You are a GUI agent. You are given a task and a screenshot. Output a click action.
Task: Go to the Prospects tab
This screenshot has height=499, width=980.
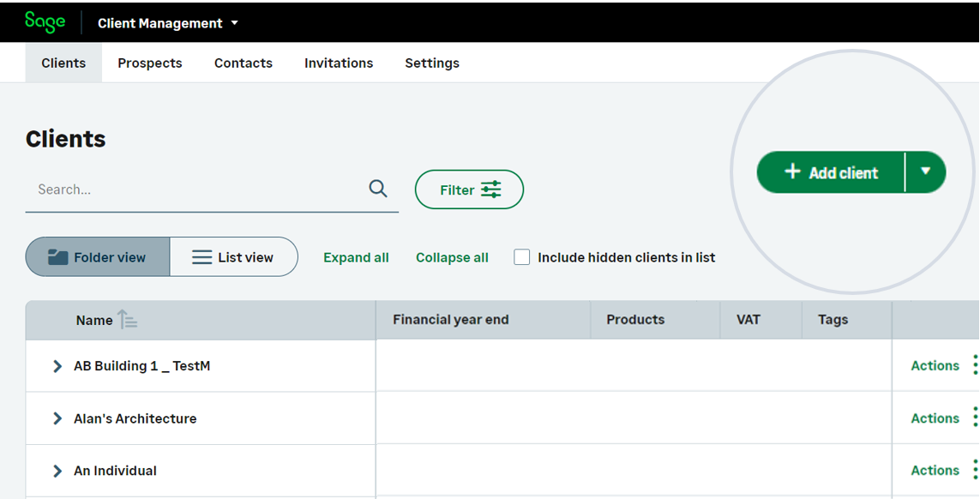[150, 63]
